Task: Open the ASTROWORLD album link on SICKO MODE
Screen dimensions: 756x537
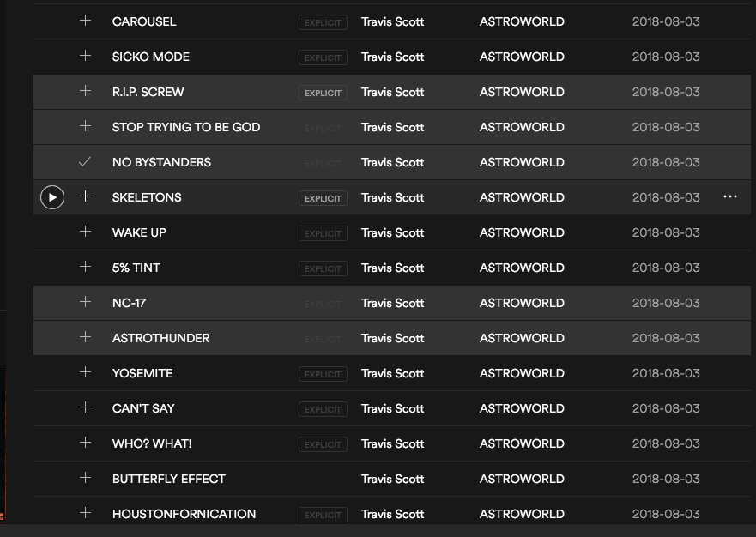Action: click(x=522, y=57)
